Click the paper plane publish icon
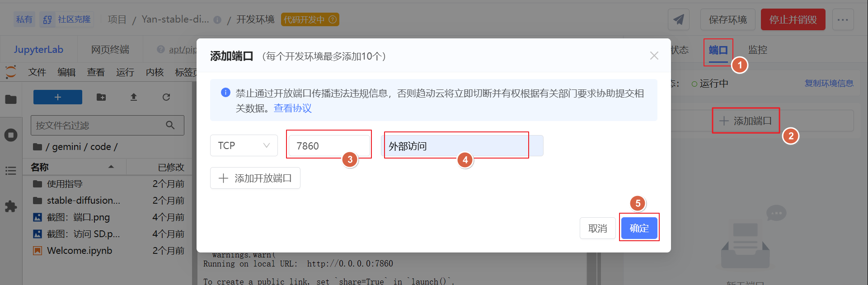Image resolution: width=868 pixels, height=285 pixels. [x=678, y=20]
